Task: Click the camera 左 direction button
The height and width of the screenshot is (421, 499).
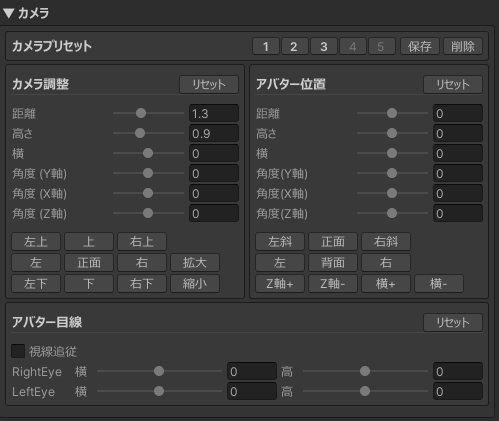Action: (36, 263)
